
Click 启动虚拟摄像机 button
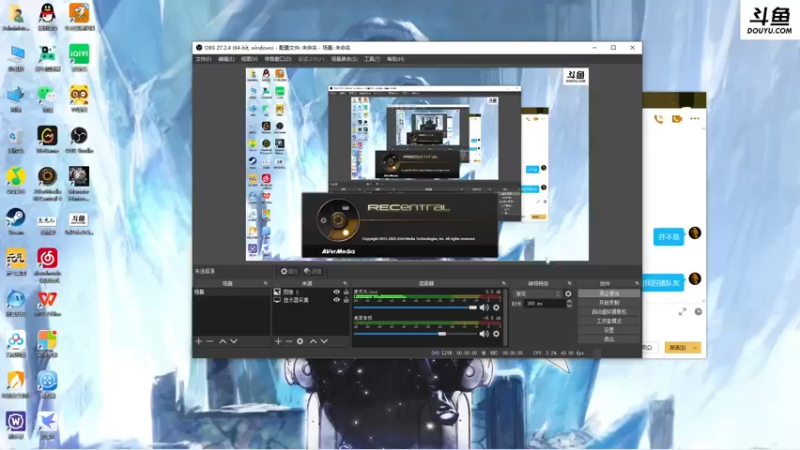609,312
